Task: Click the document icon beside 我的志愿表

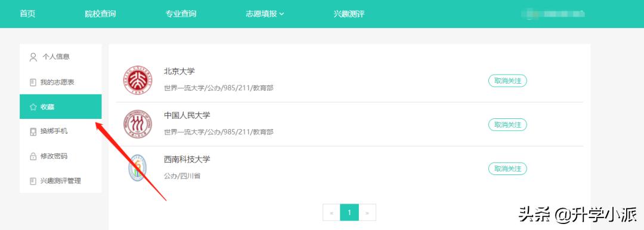Action: 33,82
